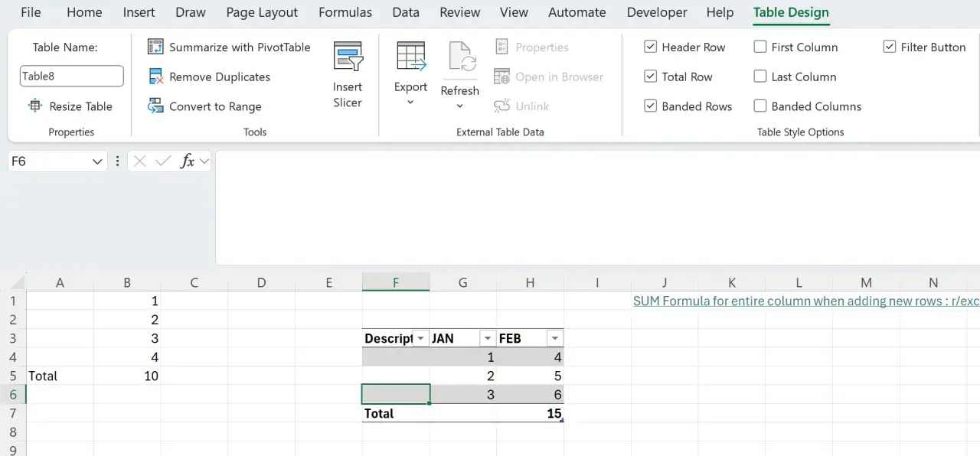Open the Draw tab
Image resolution: width=980 pixels, height=456 pixels.
[x=191, y=12]
